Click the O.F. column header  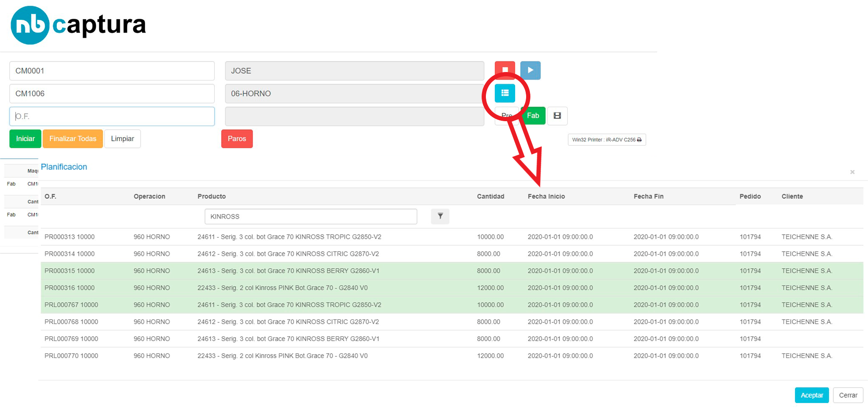[x=50, y=196]
